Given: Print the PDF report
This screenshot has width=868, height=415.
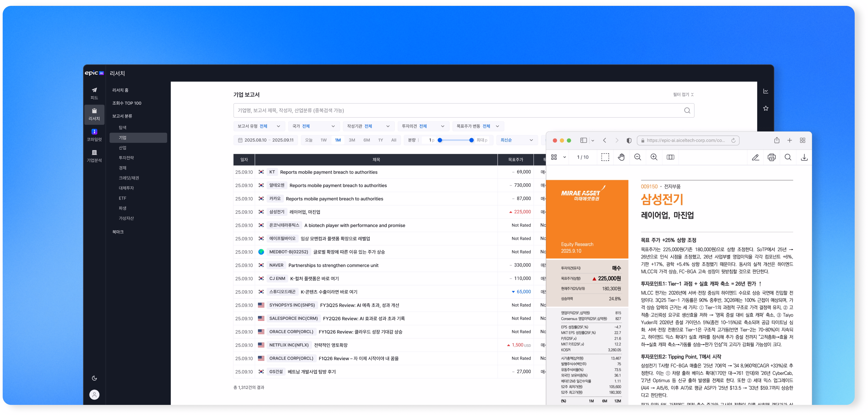Looking at the screenshot, I should click(x=772, y=157).
